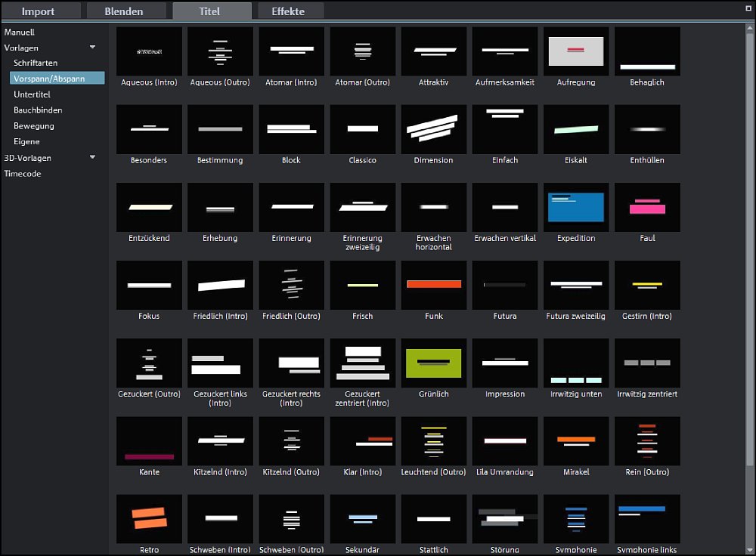Choose the Symphonie links template

click(646, 518)
